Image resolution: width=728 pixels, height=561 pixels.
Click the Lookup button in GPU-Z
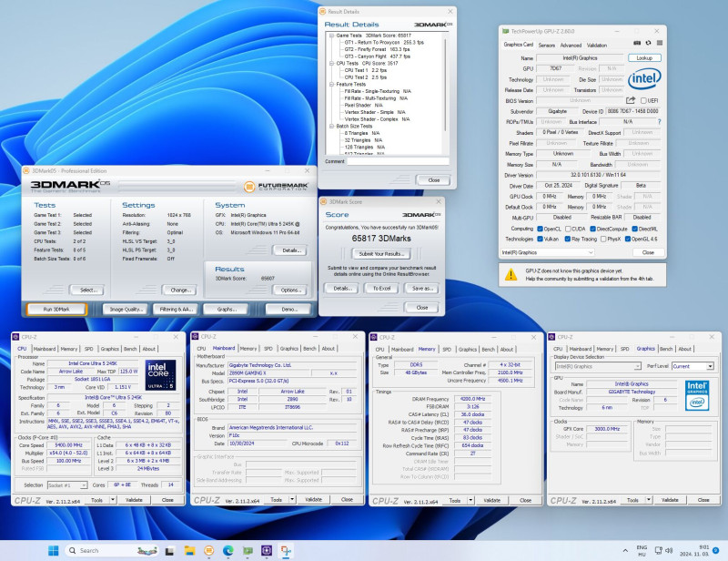click(x=644, y=58)
